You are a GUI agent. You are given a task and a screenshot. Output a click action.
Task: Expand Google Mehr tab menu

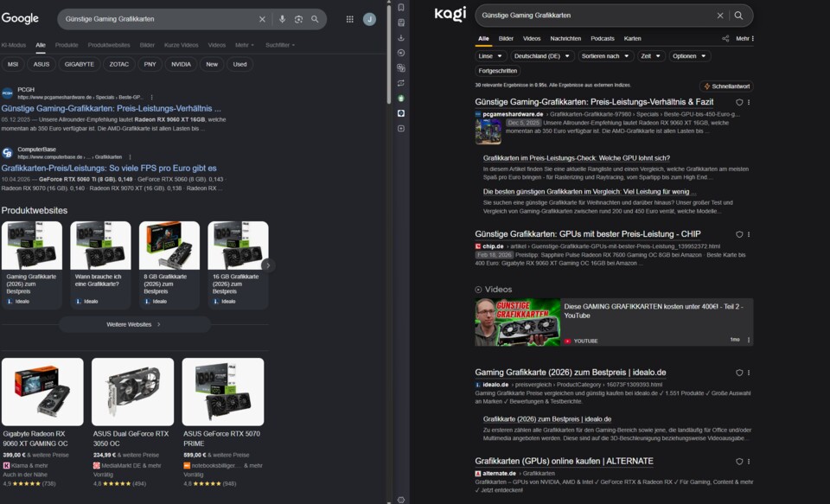click(245, 45)
